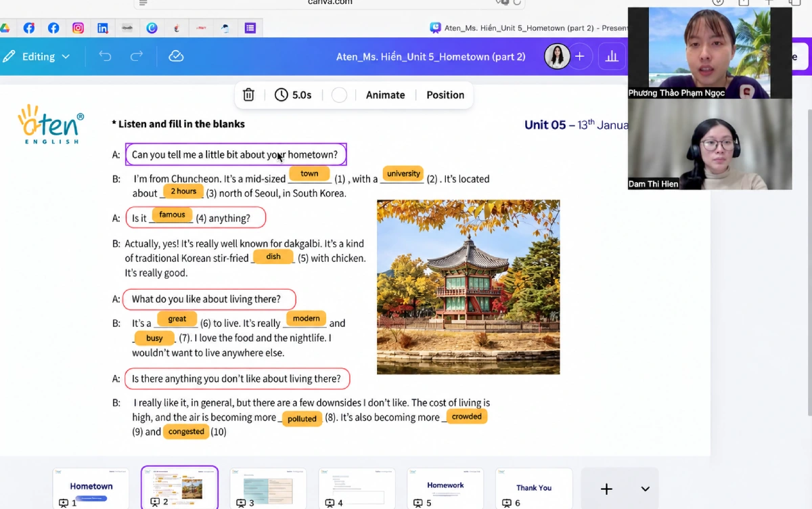Open the LinkedIn bookmark

pyautogui.click(x=103, y=28)
